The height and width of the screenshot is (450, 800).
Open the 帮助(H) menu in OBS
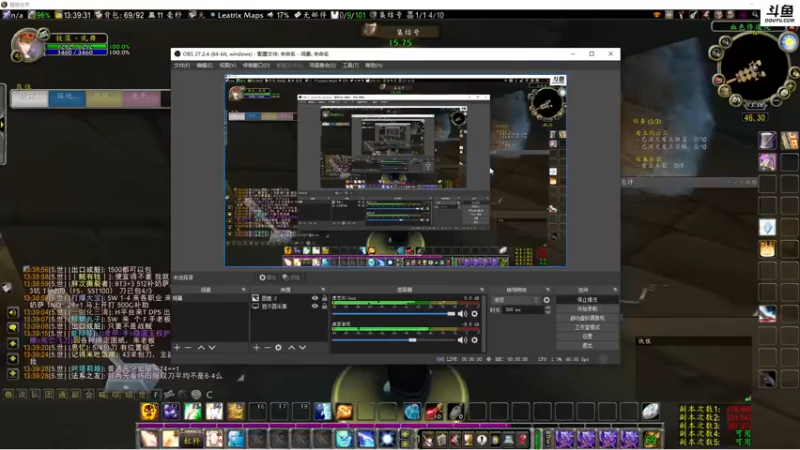coord(373,65)
